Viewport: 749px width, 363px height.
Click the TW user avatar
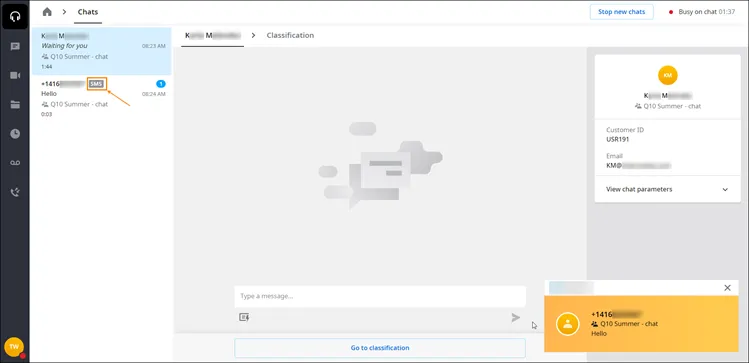14,347
